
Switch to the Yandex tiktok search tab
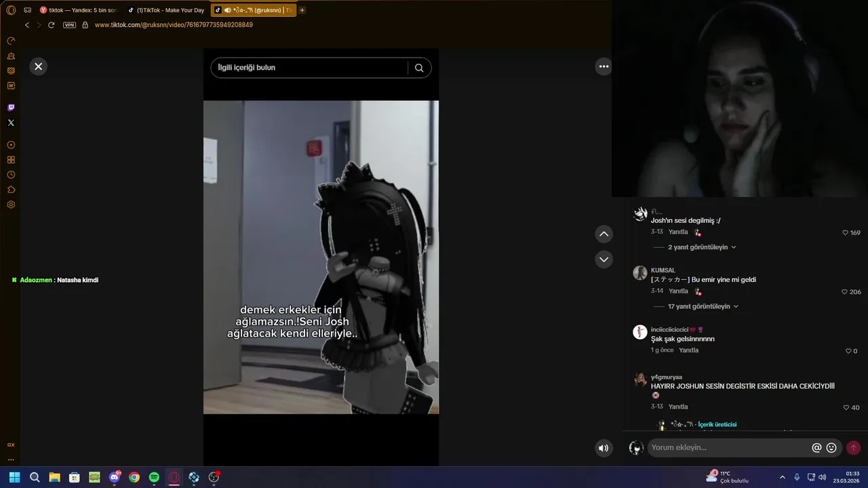click(x=78, y=10)
